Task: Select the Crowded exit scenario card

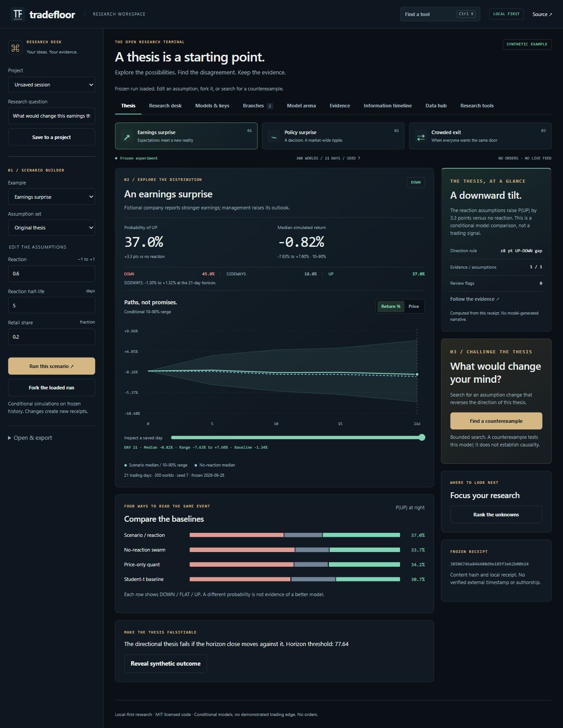Action: 480,136
